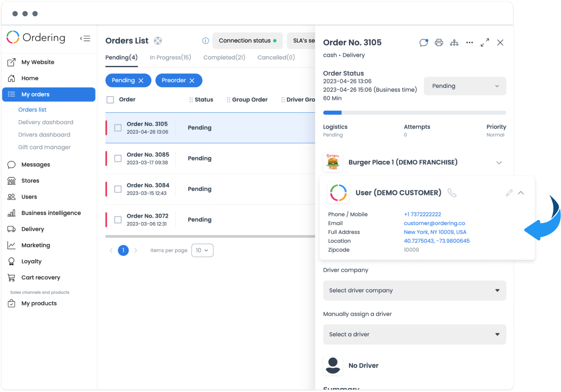Open Gift card manager
Screen dimensions: 561x392
pos(44,148)
